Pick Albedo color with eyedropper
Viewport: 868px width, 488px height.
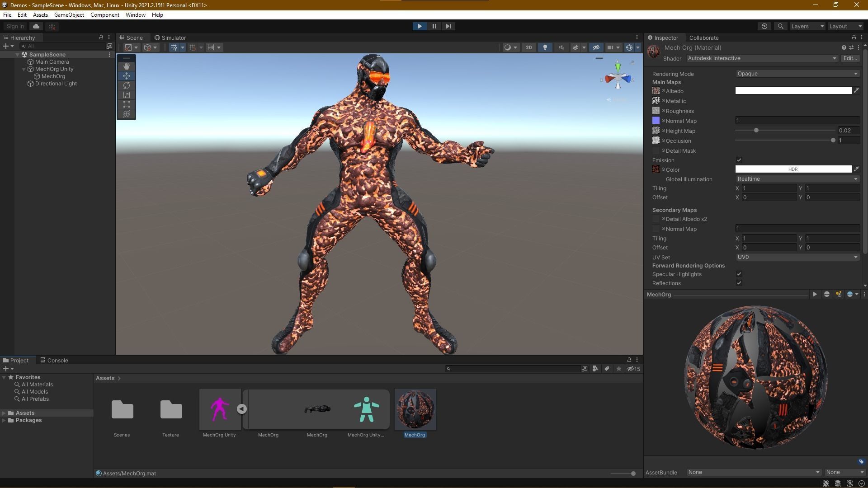pyautogui.click(x=856, y=91)
